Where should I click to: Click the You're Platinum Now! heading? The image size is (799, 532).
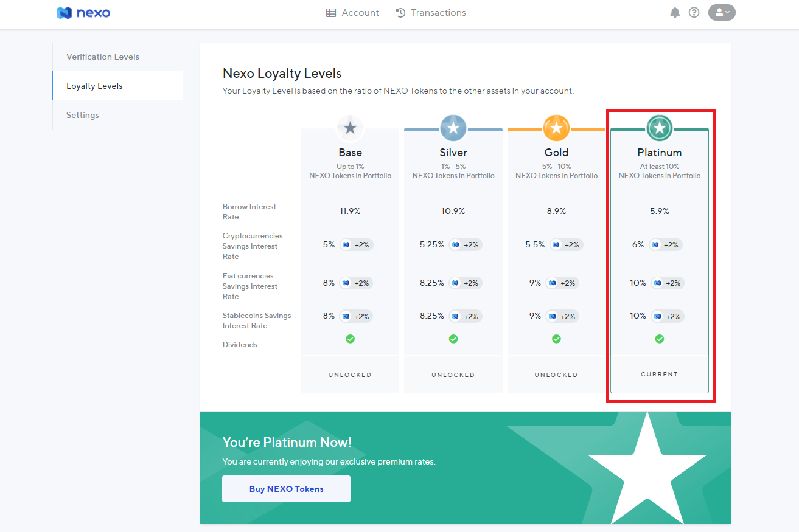tap(287, 443)
